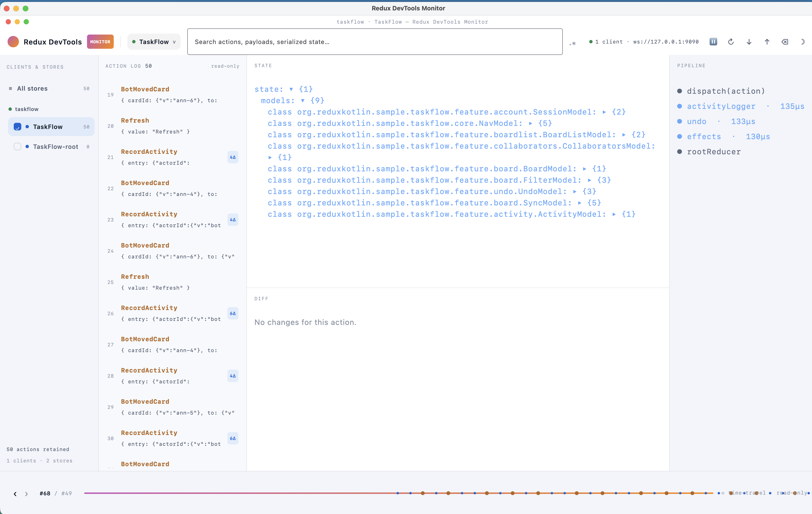Click the 6Δ badge on action 26
This screenshot has width=812, height=514.
[233, 314]
